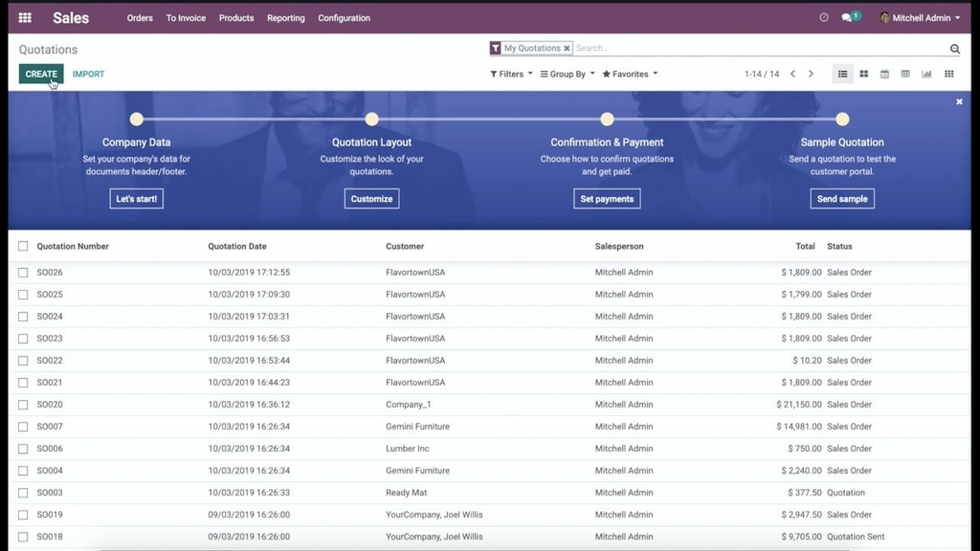Click the search magnifier icon

[x=955, y=49]
